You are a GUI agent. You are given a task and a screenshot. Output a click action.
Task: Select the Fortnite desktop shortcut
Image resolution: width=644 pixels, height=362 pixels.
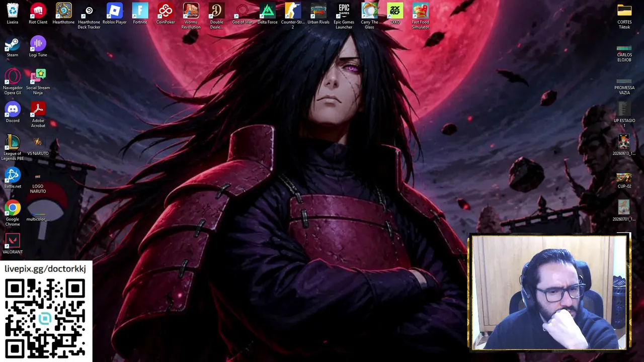coord(140,11)
